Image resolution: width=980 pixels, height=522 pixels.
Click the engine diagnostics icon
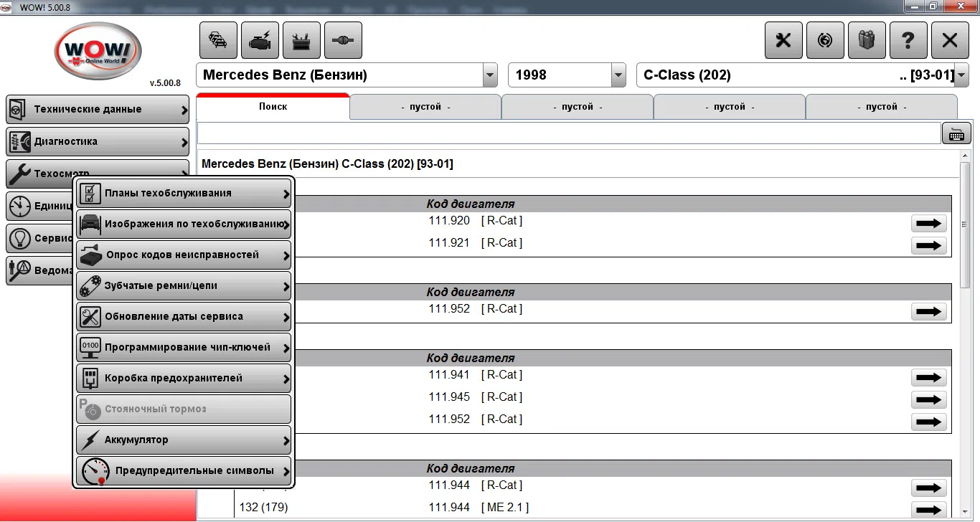click(x=260, y=40)
